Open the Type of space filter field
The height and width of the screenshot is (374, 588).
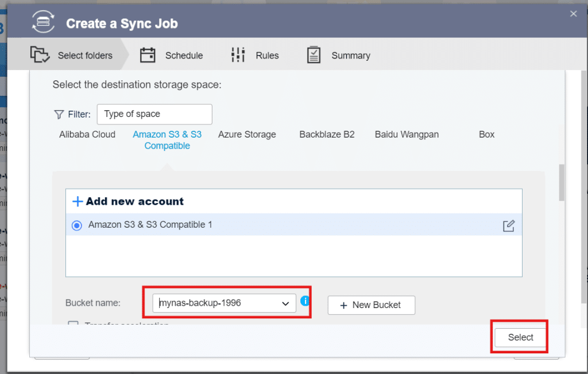coord(154,114)
